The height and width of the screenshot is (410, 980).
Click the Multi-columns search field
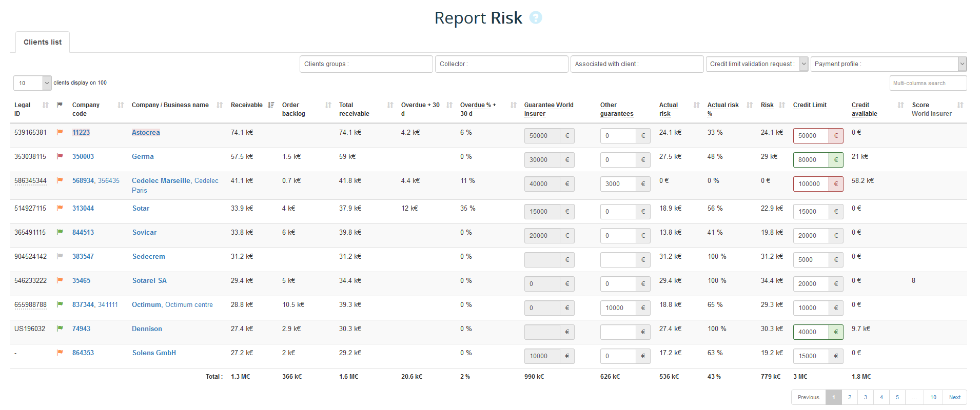pyautogui.click(x=928, y=83)
